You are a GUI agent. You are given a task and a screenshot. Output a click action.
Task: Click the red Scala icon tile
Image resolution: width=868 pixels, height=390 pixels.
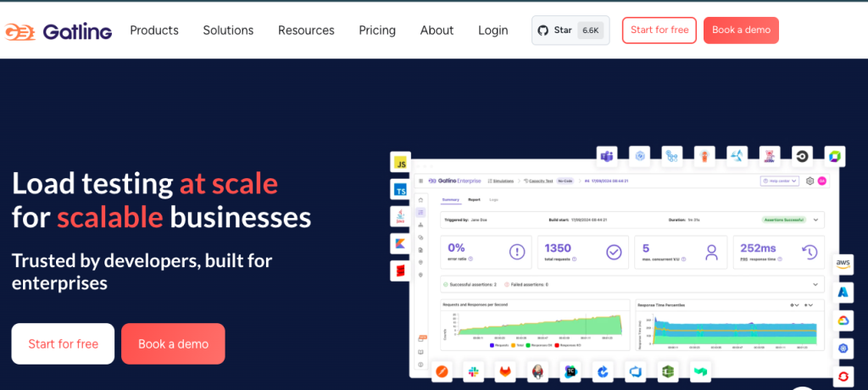pos(400,271)
